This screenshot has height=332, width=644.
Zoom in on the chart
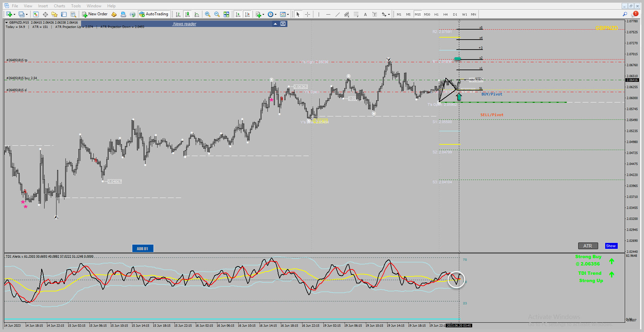tap(208, 14)
